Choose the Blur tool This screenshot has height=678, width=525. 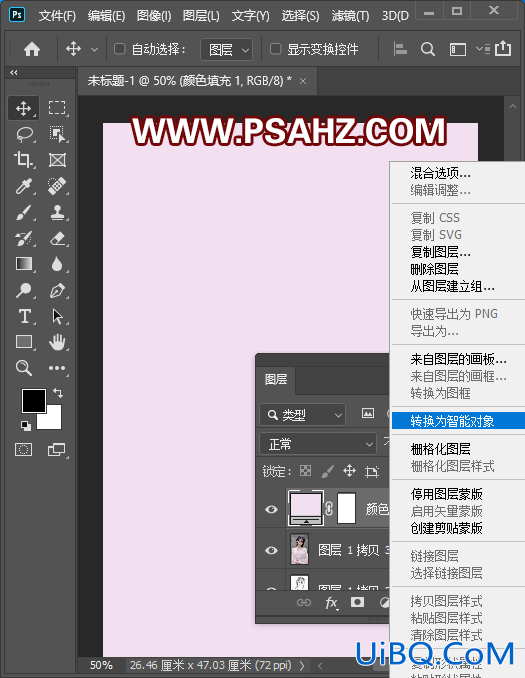coord(57,264)
